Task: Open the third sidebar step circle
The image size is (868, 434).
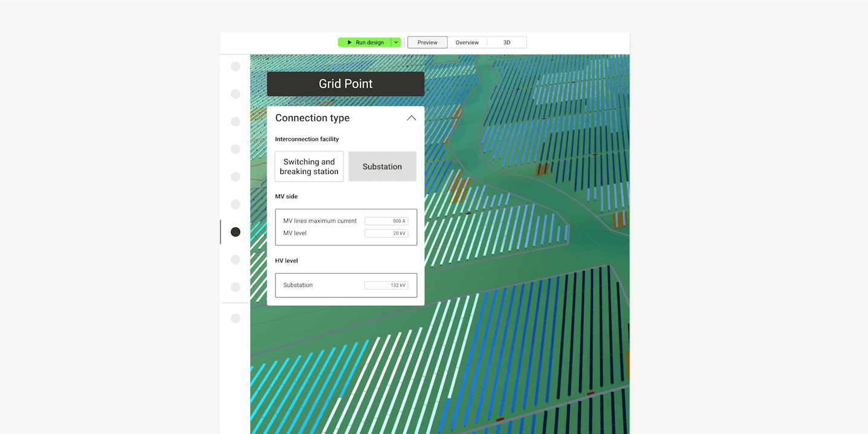Action: 236,121
